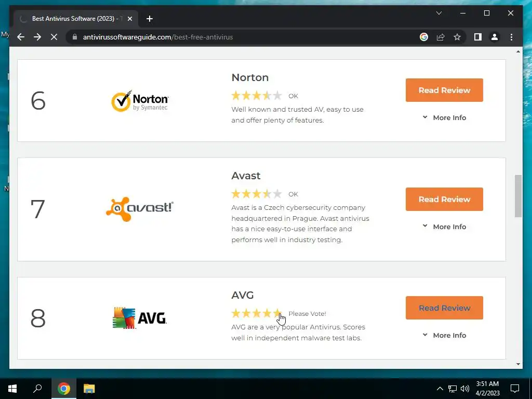Click the Chrome taskbar icon

click(x=63, y=389)
